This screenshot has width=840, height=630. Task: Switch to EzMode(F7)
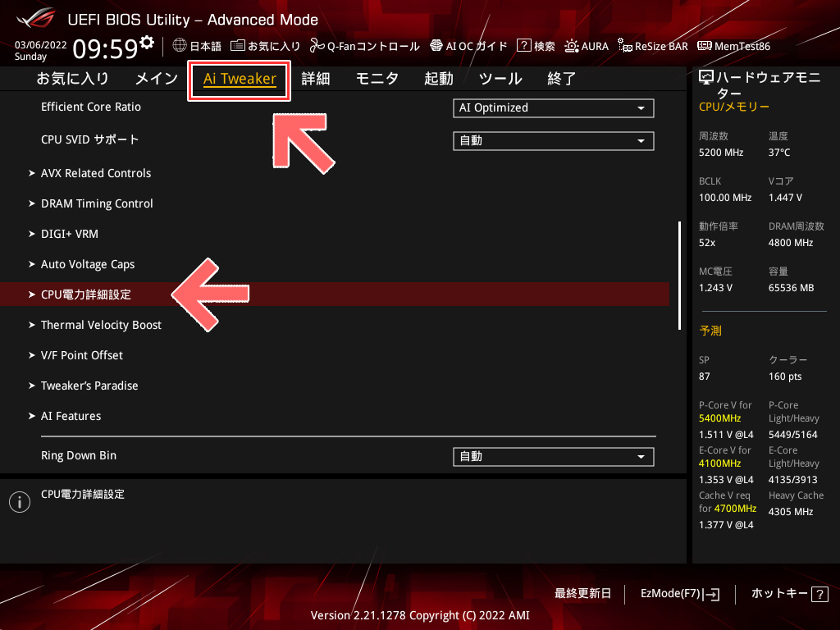[x=680, y=594]
